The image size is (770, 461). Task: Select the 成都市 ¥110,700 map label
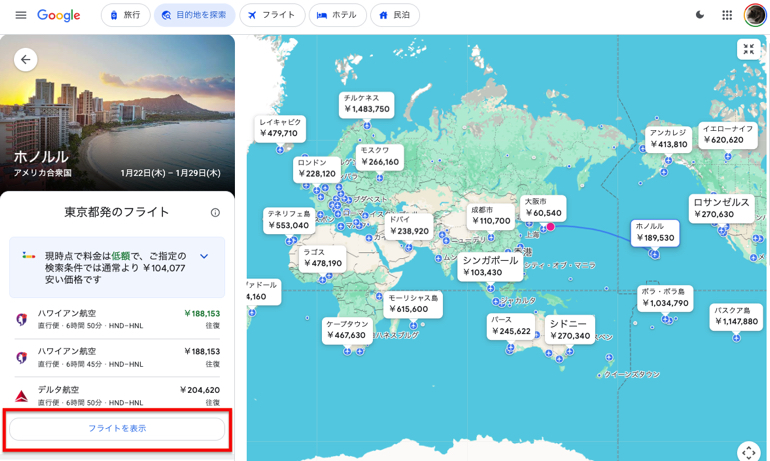(x=491, y=216)
